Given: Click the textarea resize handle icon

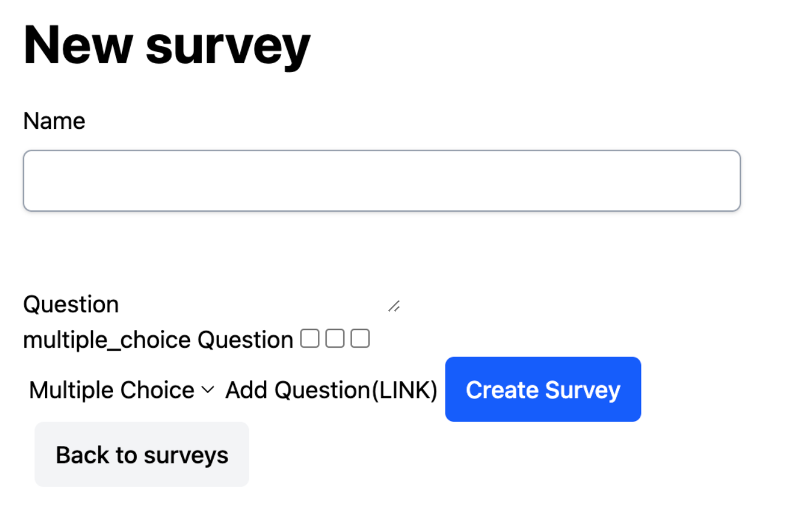Looking at the screenshot, I should pyautogui.click(x=394, y=306).
